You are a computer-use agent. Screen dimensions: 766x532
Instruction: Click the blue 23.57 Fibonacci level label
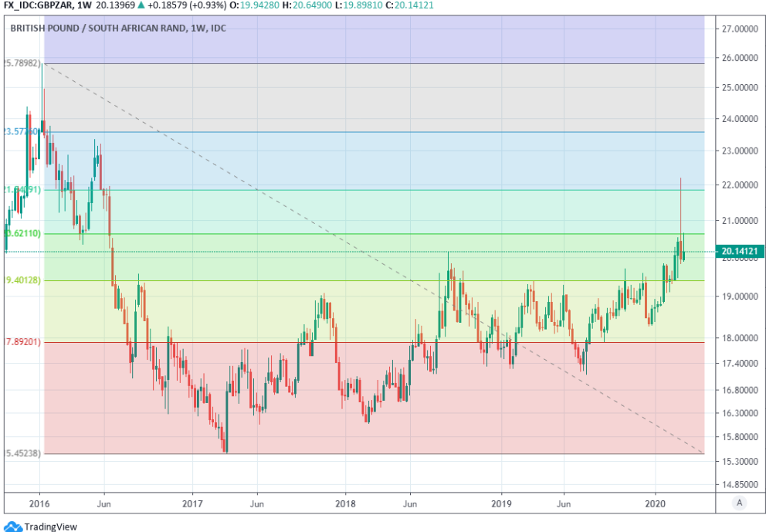point(21,132)
